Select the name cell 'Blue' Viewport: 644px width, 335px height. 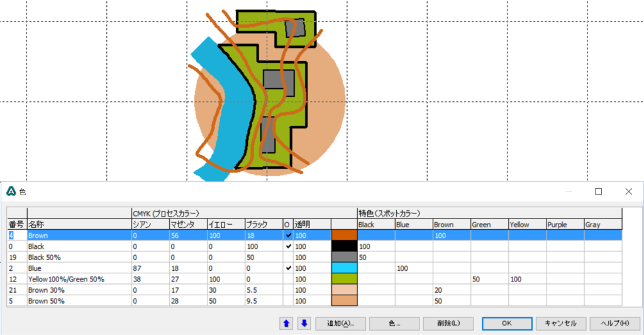(79, 268)
